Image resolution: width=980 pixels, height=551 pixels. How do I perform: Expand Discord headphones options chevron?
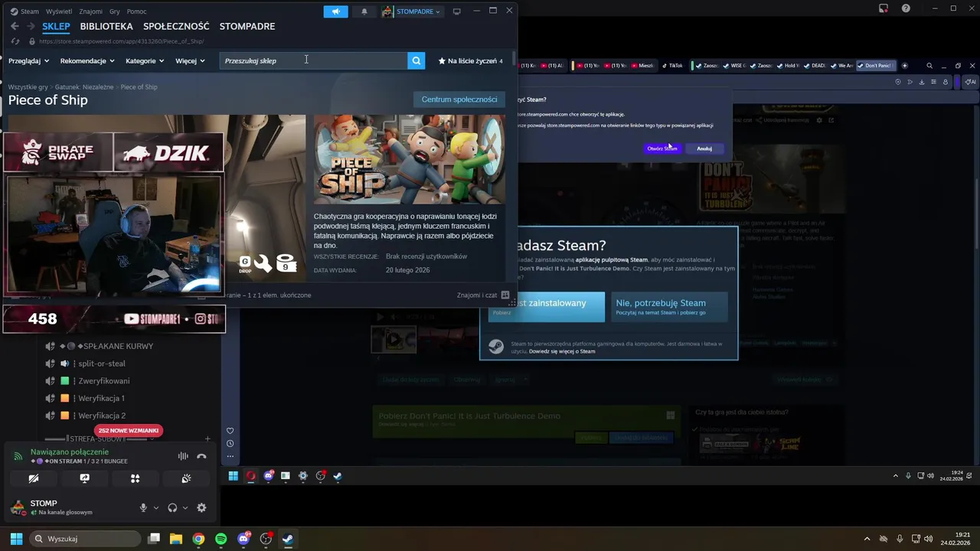[185, 507]
